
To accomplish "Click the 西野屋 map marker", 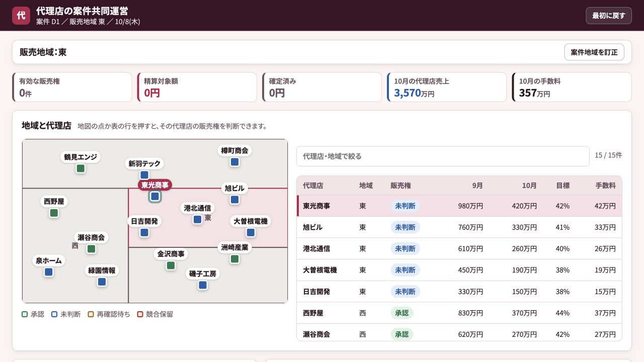I will (x=54, y=213).
